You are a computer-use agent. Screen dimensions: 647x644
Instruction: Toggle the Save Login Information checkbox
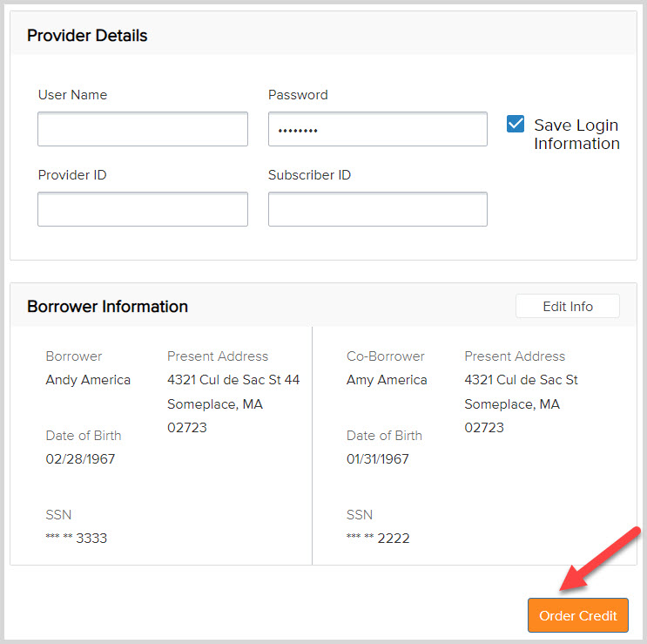click(x=516, y=124)
